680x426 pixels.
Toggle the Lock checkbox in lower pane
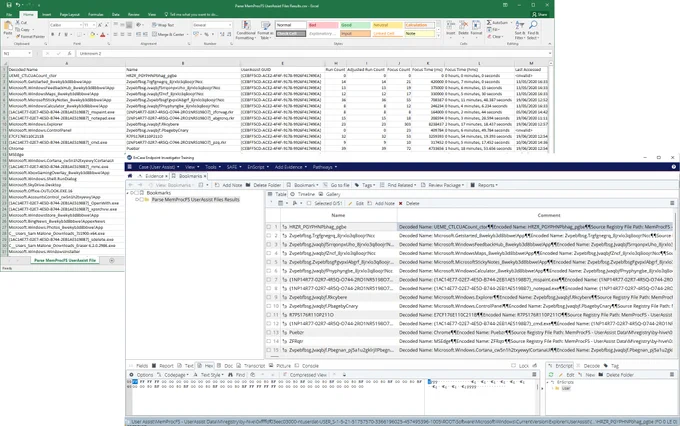click(x=513, y=366)
